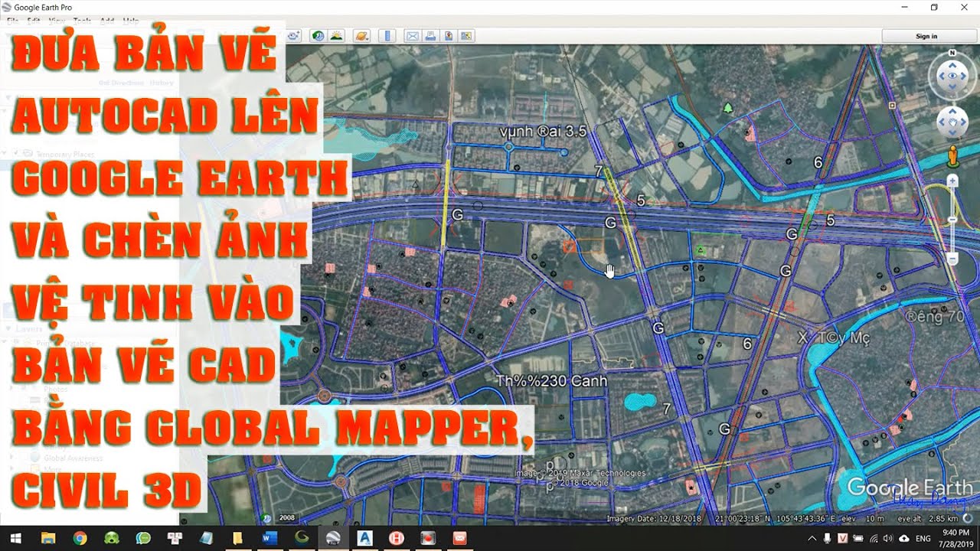
Task: Open Microsoft Word from taskbar
Action: (269, 539)
